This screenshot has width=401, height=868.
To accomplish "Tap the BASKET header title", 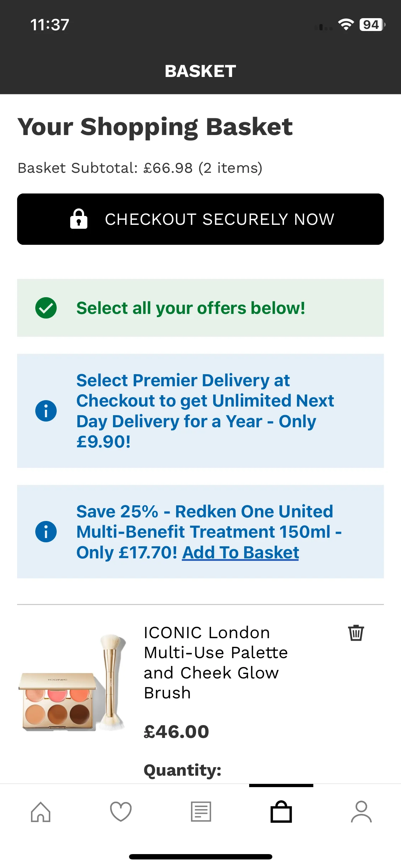I will [200, 71].
